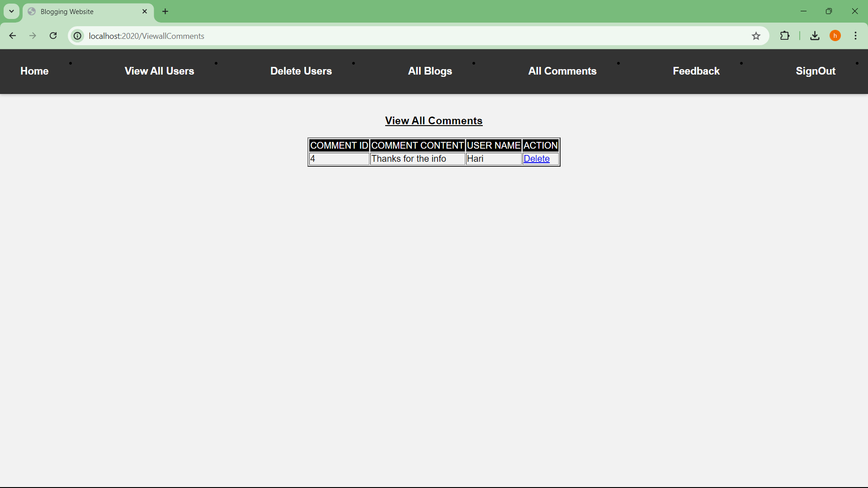Open Chrome's three-dot menu
The image size is (868, 488).
coord(855,36)
